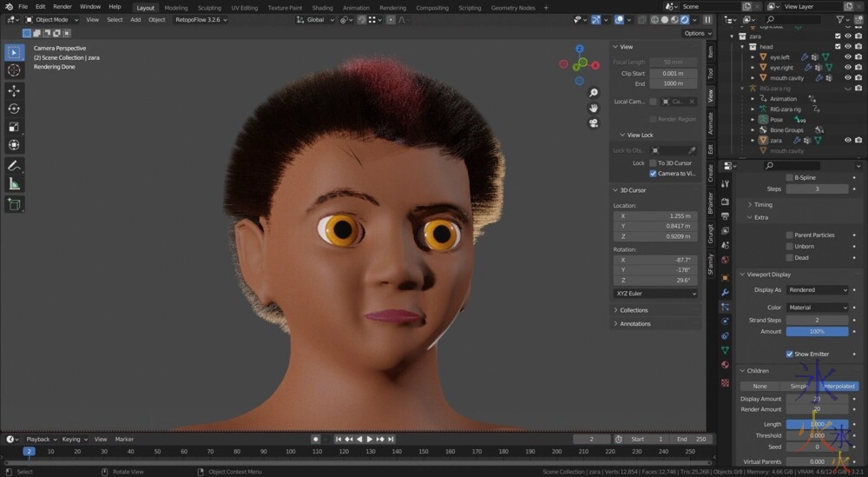The height and width of the screenshot is (477, 868).
Task: Choose the Measure ruler tool
Action: tap(14, 184)
